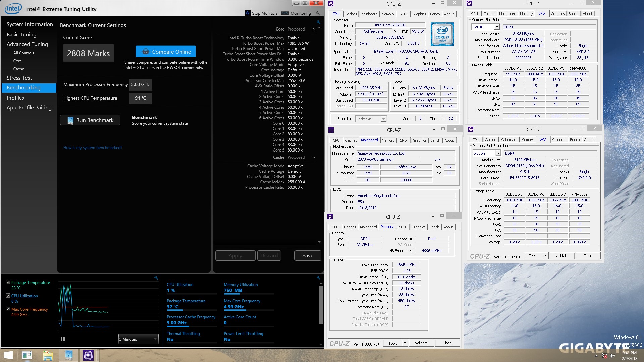Viewport: 644px width, 362px height.
Task: Click Validate in the CPU-Z Memory window
Action: click(421, 343)
